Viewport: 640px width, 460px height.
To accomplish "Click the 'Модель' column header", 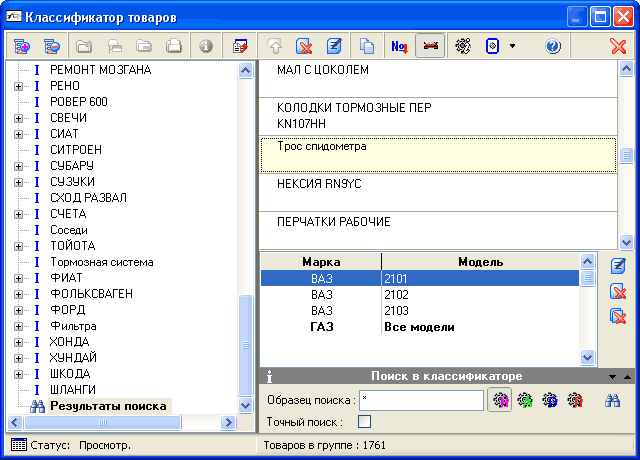I will (480, 262).
